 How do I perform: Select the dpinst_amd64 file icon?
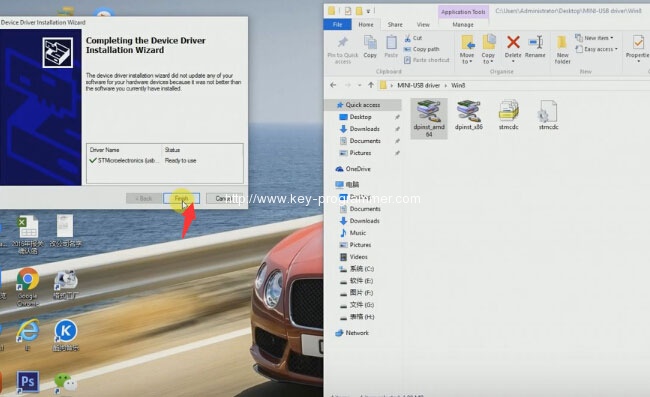[429, 119]
